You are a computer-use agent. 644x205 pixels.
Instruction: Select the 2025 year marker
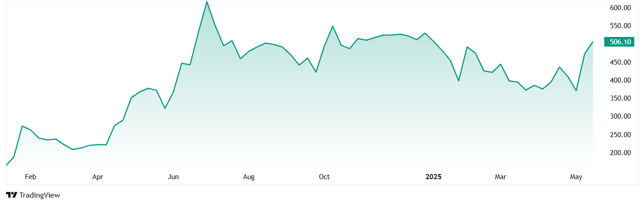pyautogui.click(x=433, y=177)
